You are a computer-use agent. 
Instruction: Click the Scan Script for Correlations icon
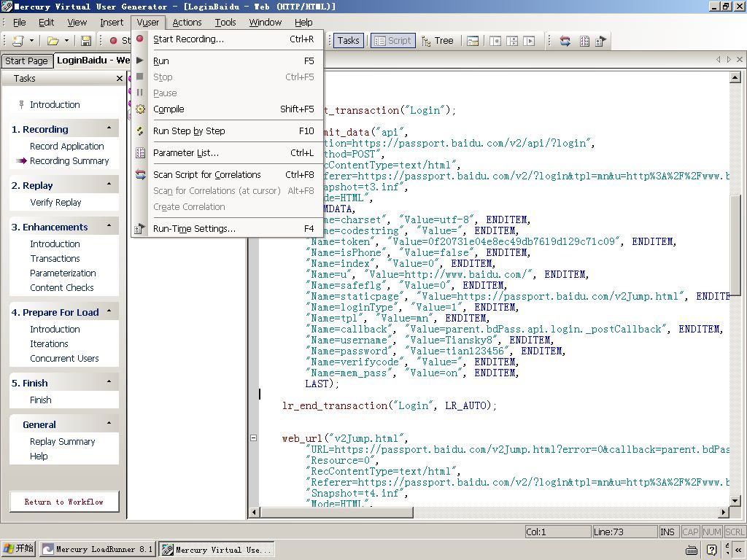point(140,175)
